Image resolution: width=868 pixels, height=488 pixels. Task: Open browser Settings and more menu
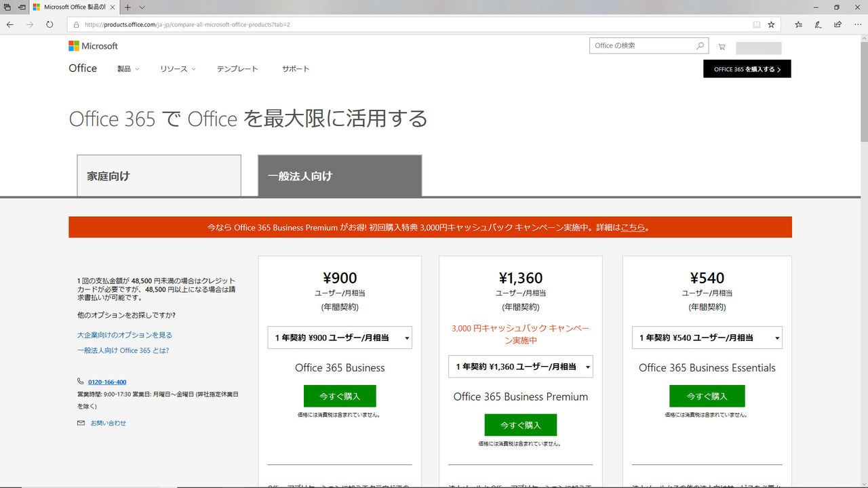[x=858, y=24]
